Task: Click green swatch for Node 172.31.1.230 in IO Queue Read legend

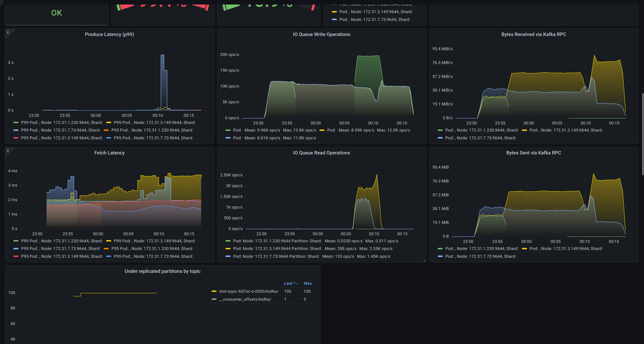Action: 228,241
